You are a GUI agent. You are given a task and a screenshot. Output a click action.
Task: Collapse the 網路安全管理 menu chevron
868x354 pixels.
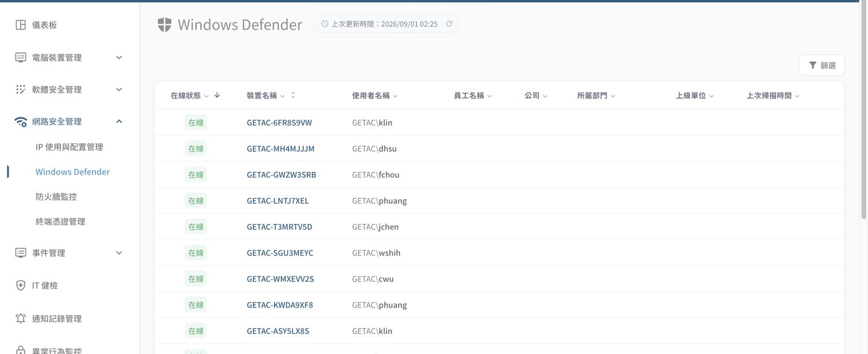click(x=119, y=121)
